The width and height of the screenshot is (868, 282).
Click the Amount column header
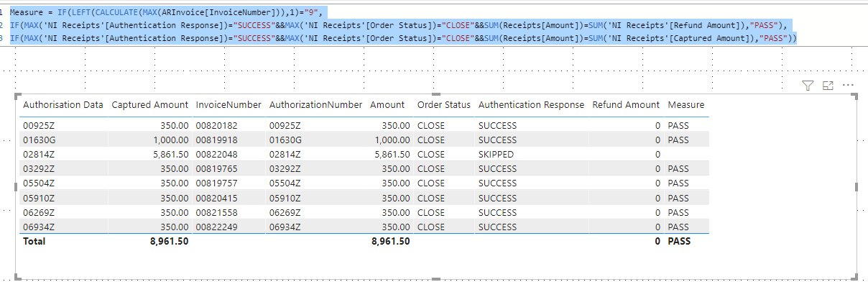pyautogui.click(x=387, y=105)
